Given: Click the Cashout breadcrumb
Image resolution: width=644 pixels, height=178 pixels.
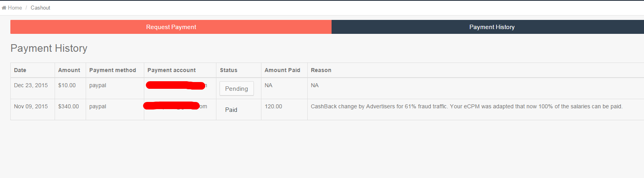Looking at the screenshot, I should click(40, 8).
